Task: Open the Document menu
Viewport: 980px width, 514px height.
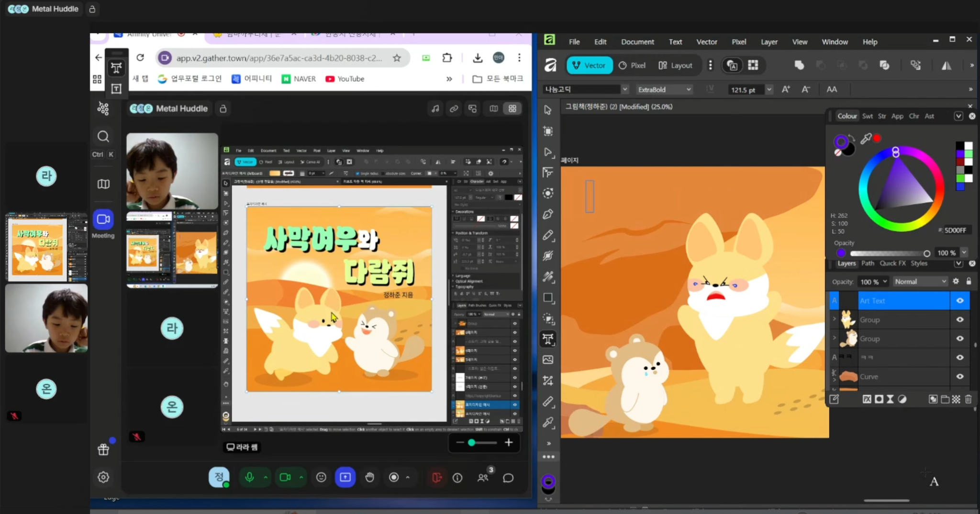Action: coord(637,42)
